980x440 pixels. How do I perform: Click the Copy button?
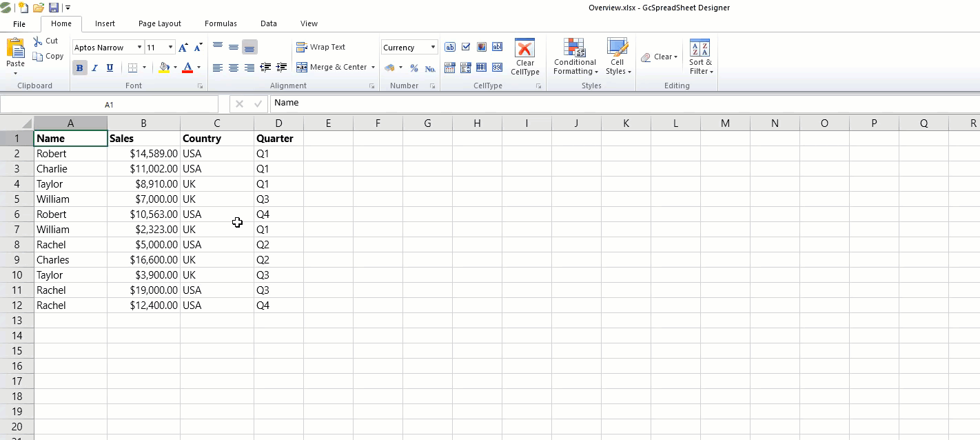coord(48,57)
